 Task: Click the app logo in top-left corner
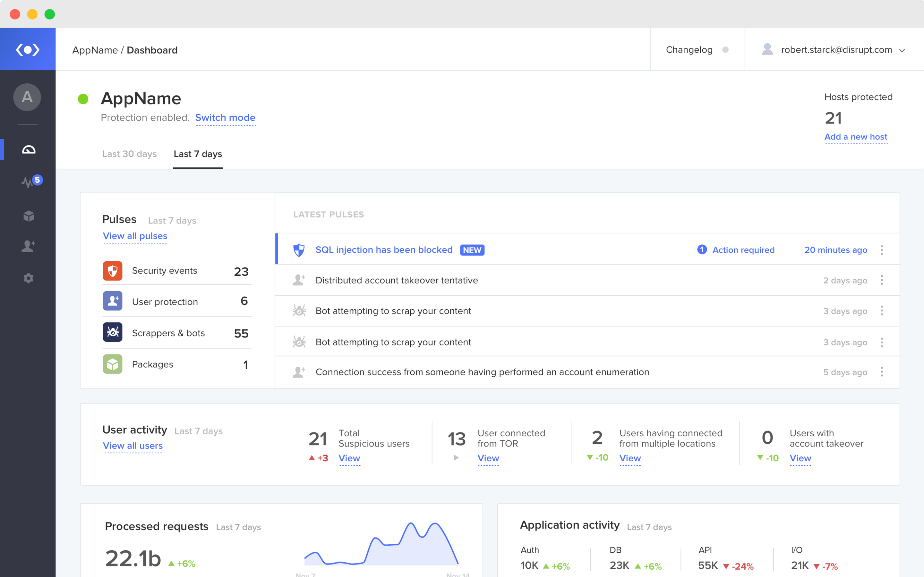(x=28, y=50)
